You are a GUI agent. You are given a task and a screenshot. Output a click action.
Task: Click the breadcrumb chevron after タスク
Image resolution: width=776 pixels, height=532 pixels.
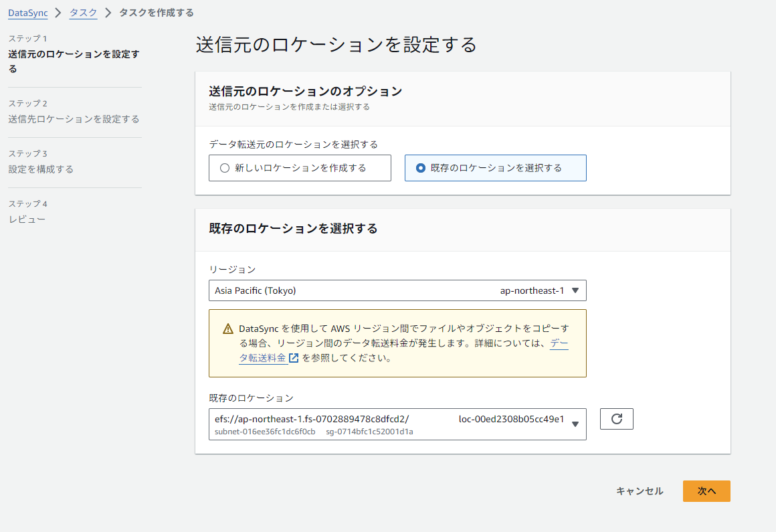tap(108, 13)
